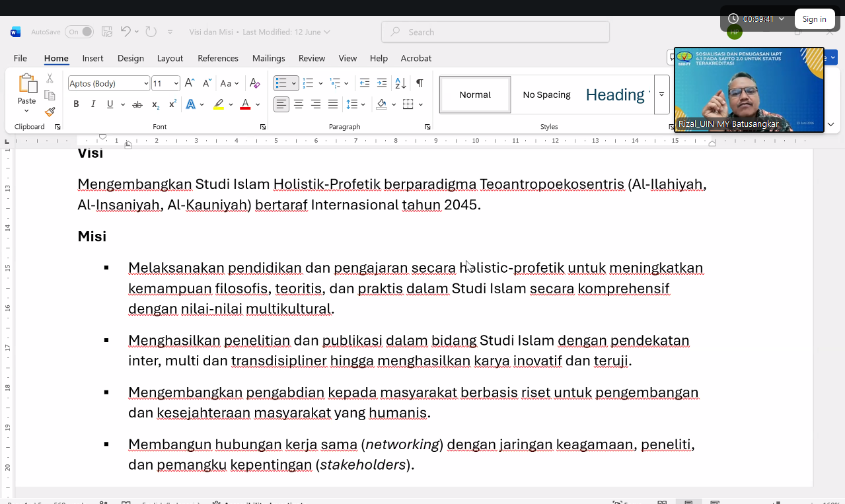Click the multilevel list icon
Image resolution: width=845 pixels, height=504 pixels.
pos(335,83)
